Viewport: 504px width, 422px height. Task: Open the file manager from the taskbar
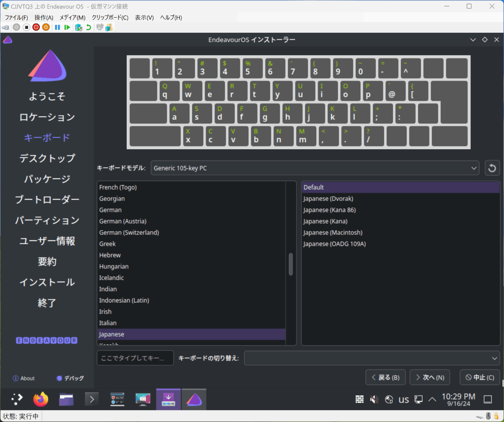pos(66,399)
